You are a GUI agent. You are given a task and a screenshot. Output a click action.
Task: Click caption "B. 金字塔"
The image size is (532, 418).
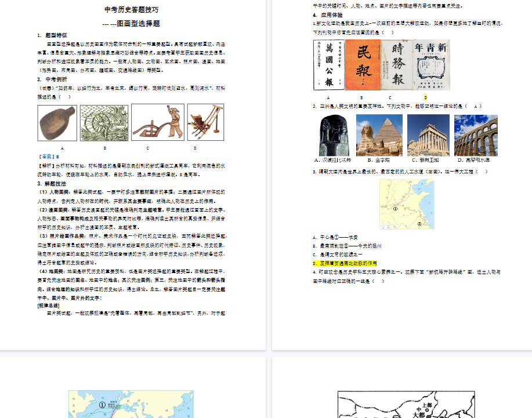pos(379,160)
